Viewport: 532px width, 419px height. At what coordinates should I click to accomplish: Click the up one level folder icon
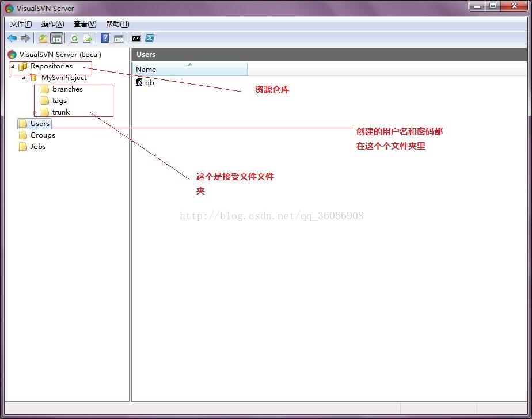pos(43,39)
